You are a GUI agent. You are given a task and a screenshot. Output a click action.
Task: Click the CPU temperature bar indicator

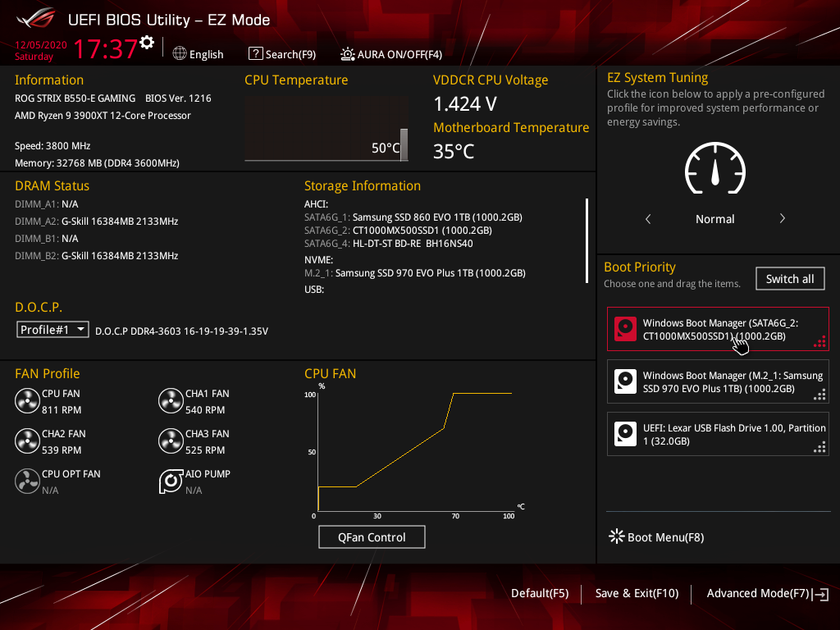click(x=404, y=144)
